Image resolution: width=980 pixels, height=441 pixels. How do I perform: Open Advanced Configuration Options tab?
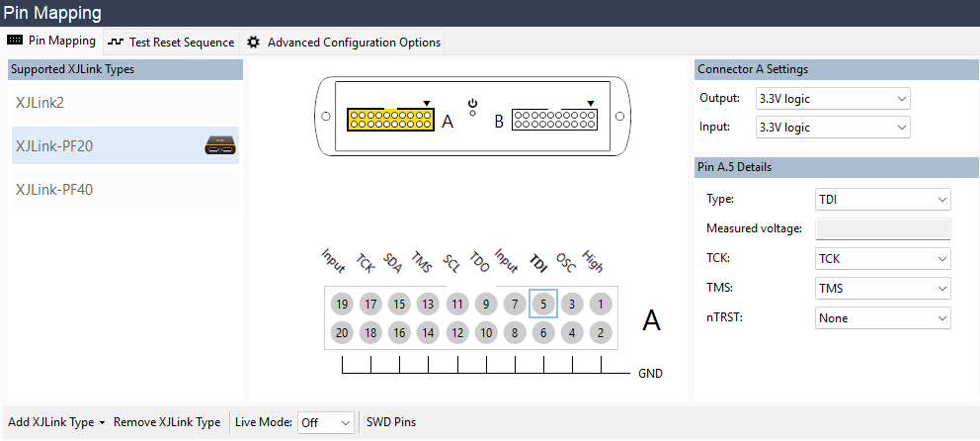344,43
